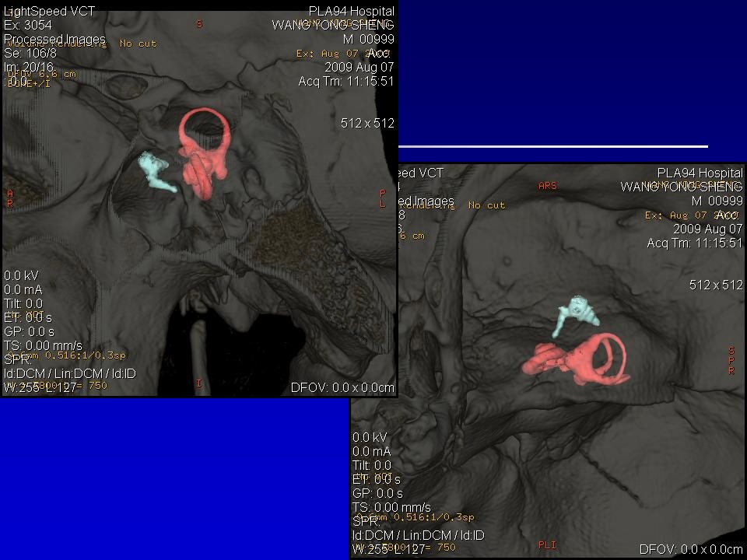Click the red inner ear model in left image
This screenshot has height=560, width=747.
(205, 153)
